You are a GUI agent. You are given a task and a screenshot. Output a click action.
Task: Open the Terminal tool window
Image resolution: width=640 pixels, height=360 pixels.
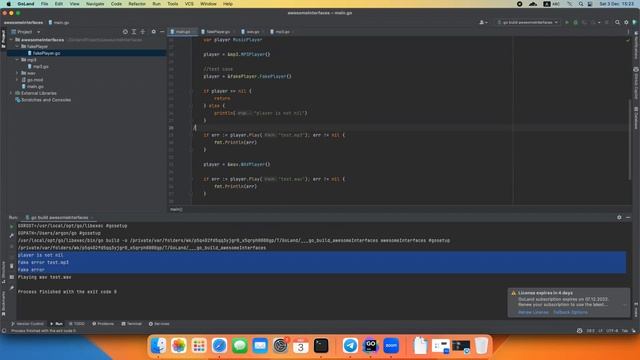click(x=131, y=324)
